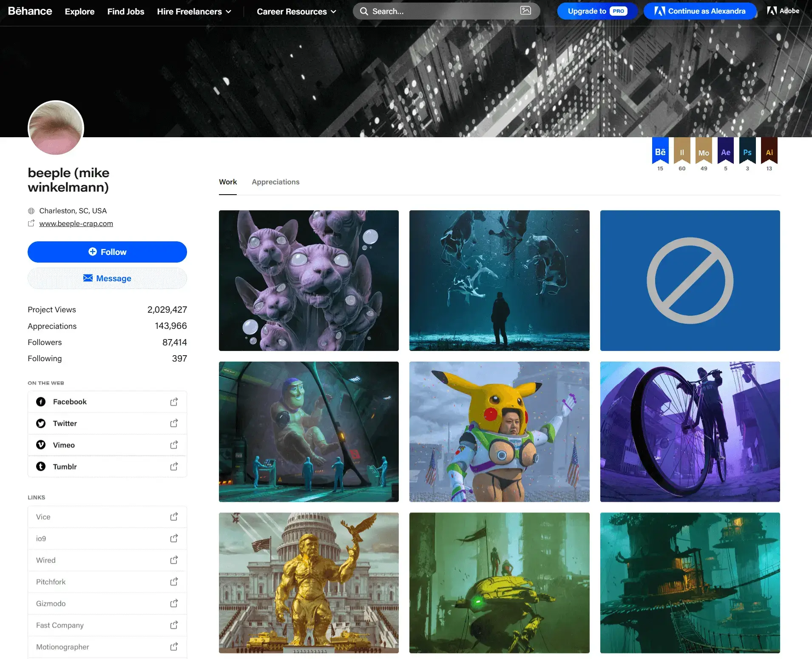This screenshot has height=659, width=812.
Task: Expand the Hire Freelancers dropdown
Action: pos(194,11)
